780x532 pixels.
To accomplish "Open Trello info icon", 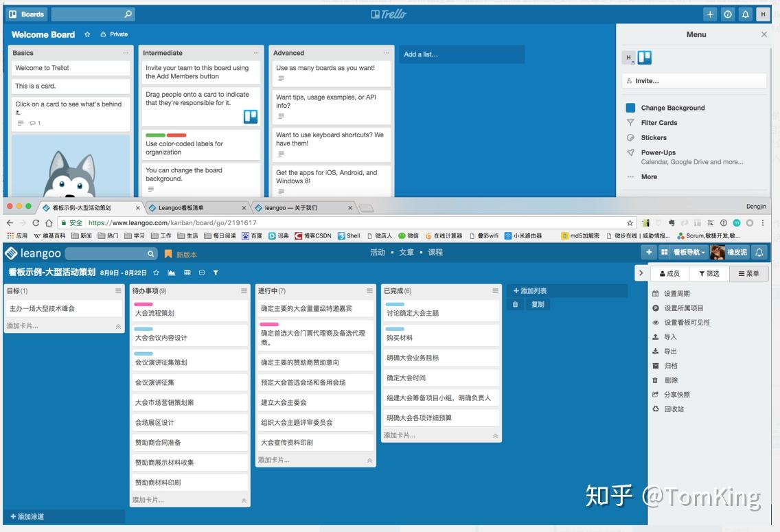I will 728,14.
